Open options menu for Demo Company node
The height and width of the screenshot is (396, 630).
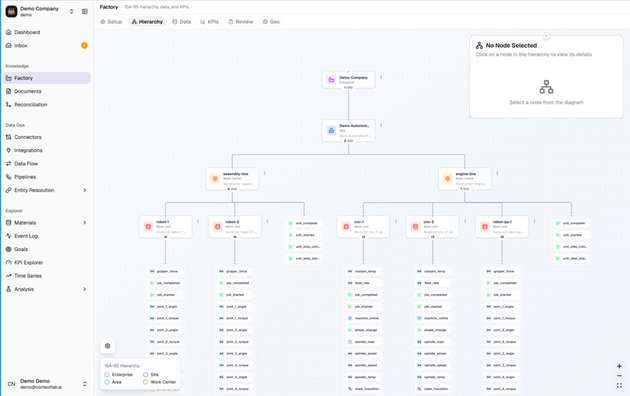pyautogui.click(x=381, y=77)
